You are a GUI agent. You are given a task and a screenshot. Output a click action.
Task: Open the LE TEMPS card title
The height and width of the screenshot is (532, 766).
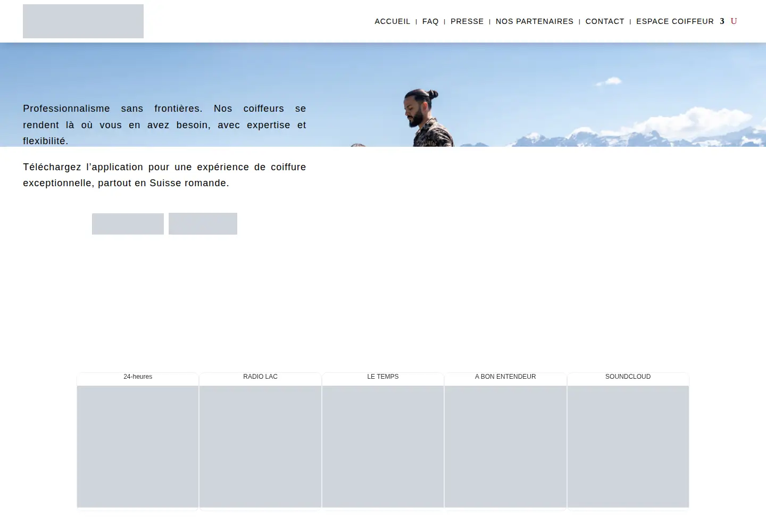tap(382, 377)
